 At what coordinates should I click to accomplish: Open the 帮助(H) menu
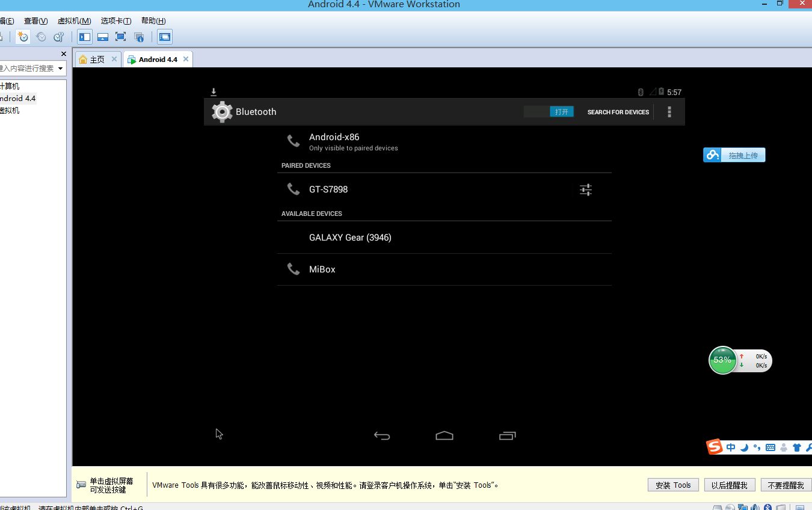coord(153,20)
